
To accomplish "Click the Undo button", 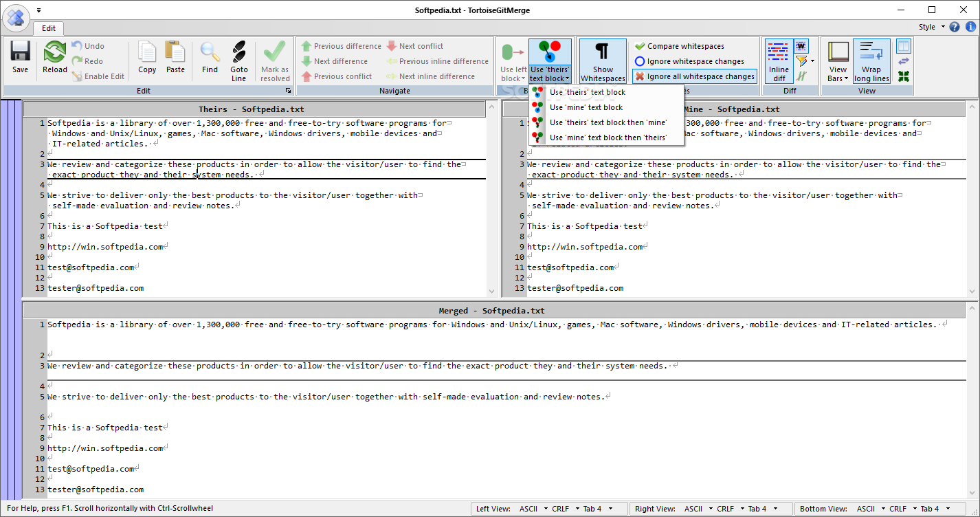I will click(88, 46).
